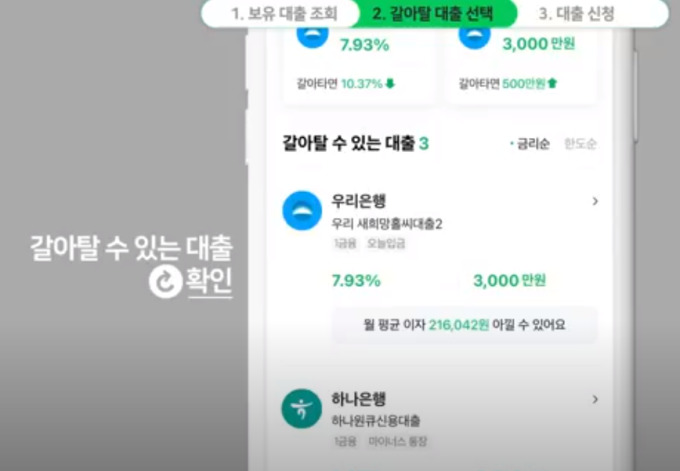The image size is (680, 471).
Task: Click the Woori logo in the 7.93% card
Action: pyautogui.click(x=312, y=36)
